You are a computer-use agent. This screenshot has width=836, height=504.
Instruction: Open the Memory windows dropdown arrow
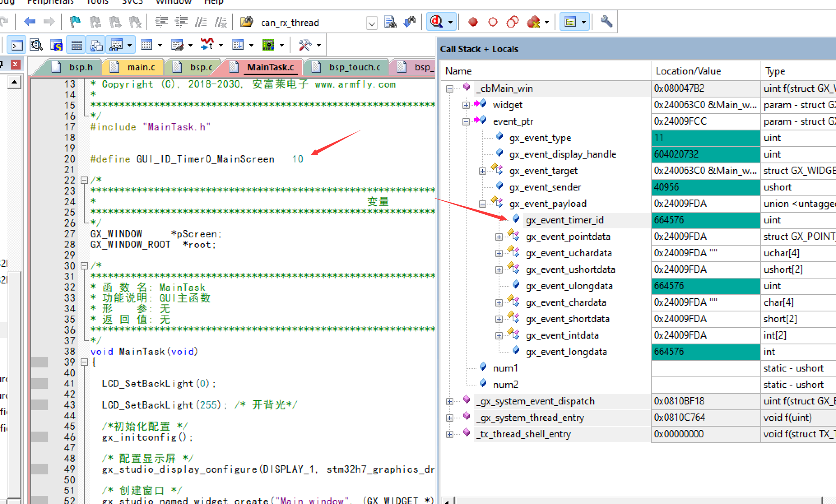tap(160, 45)
